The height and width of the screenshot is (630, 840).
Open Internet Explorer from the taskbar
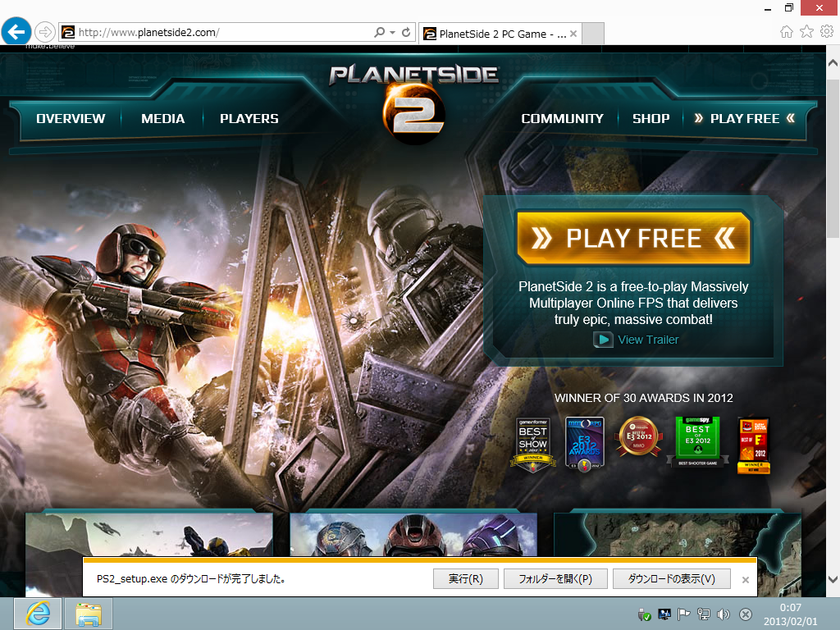pyautogui.click(x=38, y=614)
